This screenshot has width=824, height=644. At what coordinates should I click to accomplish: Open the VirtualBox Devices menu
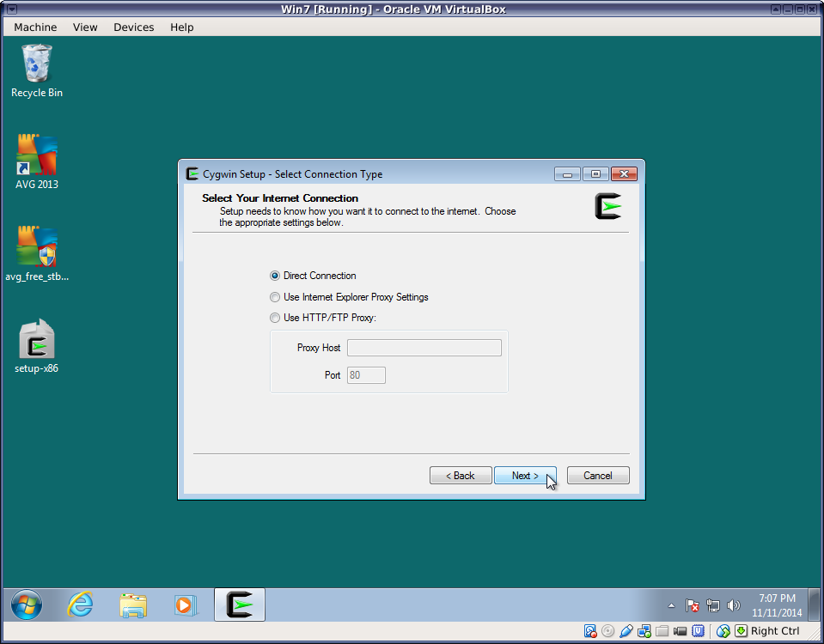tap(133, 27)
